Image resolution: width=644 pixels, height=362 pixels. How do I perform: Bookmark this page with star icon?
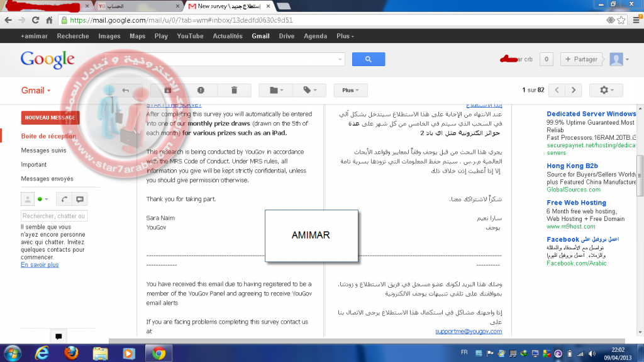click(x=621, y=20)
